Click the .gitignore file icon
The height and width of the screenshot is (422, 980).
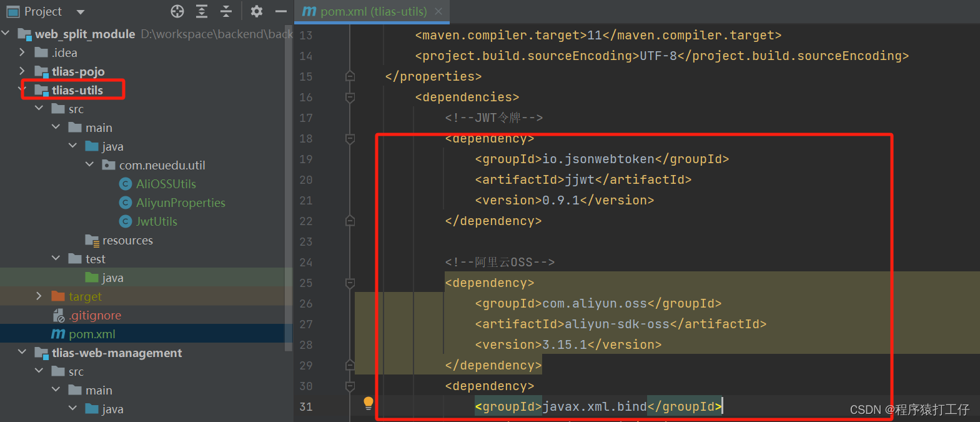(58, 315)
